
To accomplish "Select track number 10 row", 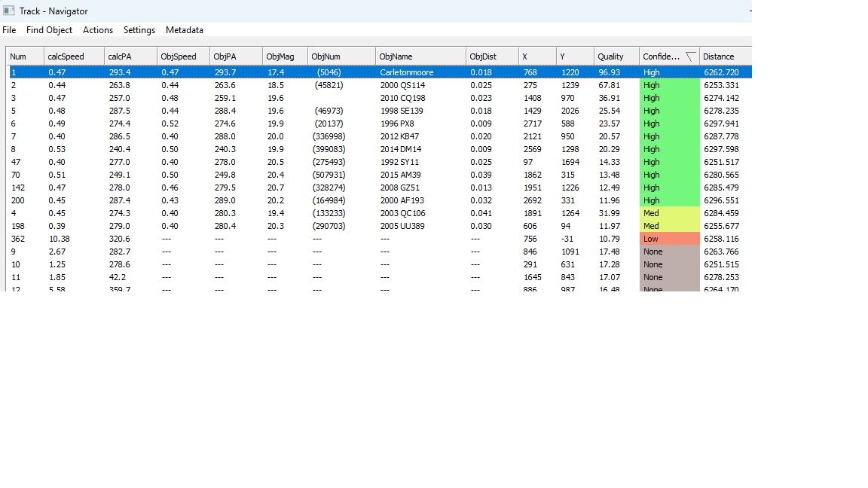I will point(379,264).
